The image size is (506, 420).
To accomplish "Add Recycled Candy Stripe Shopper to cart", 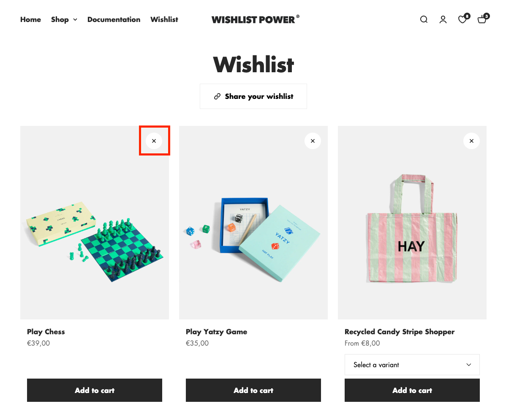I will pos(412,390).
